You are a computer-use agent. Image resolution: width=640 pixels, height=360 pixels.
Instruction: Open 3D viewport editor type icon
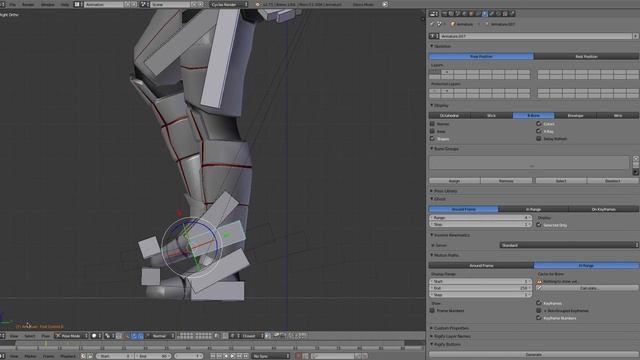[2, 336]
